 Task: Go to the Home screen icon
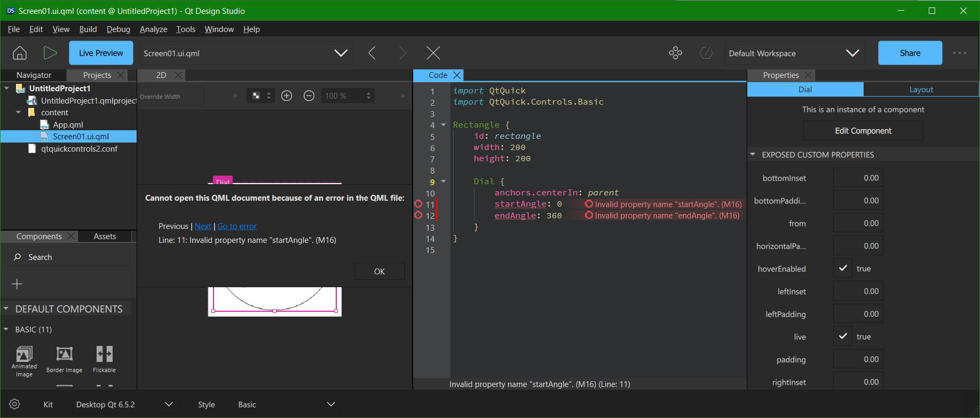click(20, 53)
